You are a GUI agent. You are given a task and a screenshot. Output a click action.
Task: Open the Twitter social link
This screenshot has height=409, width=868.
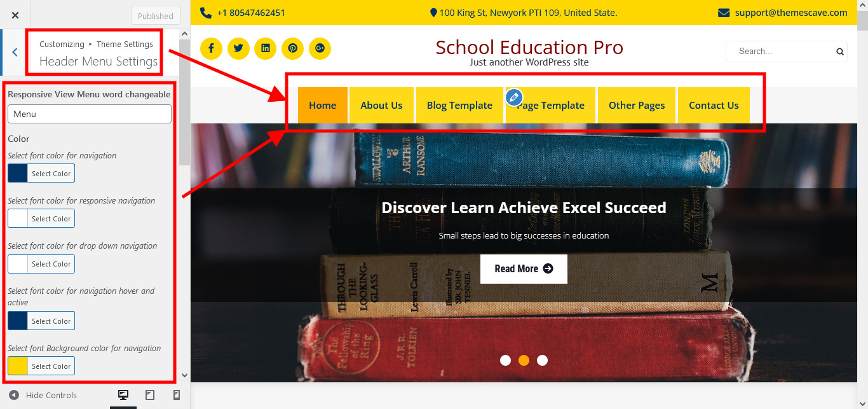[x=238, y=48]
